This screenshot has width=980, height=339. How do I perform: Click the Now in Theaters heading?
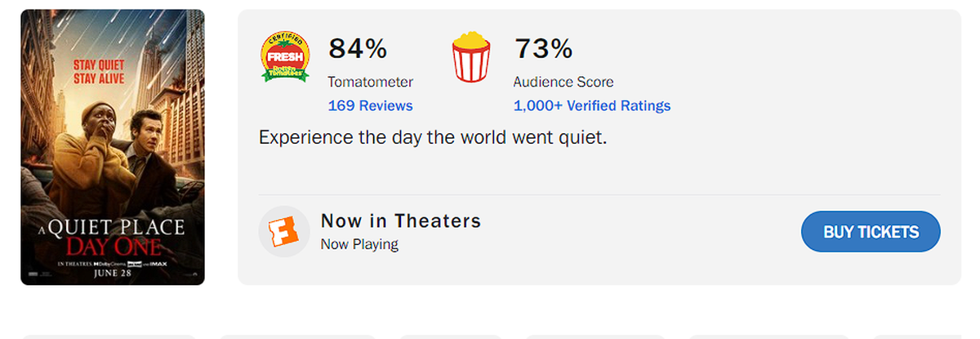(400, 221)
